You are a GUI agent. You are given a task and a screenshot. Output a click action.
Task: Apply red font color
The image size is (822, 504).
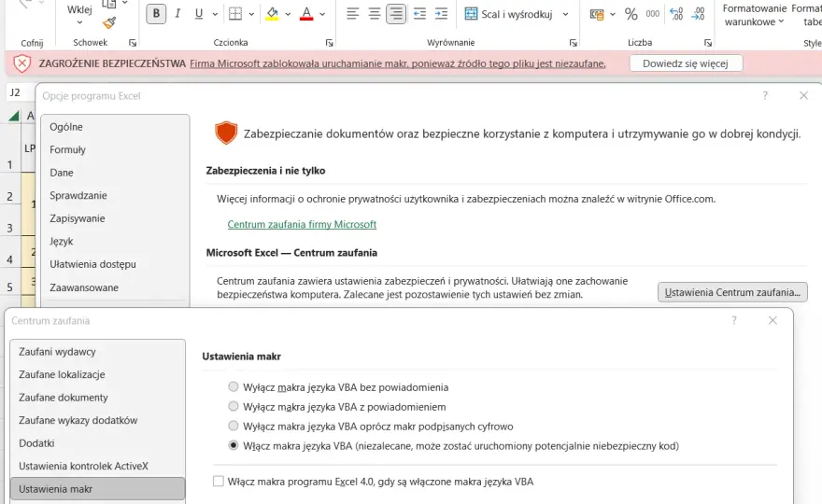(x=306, y=14)
